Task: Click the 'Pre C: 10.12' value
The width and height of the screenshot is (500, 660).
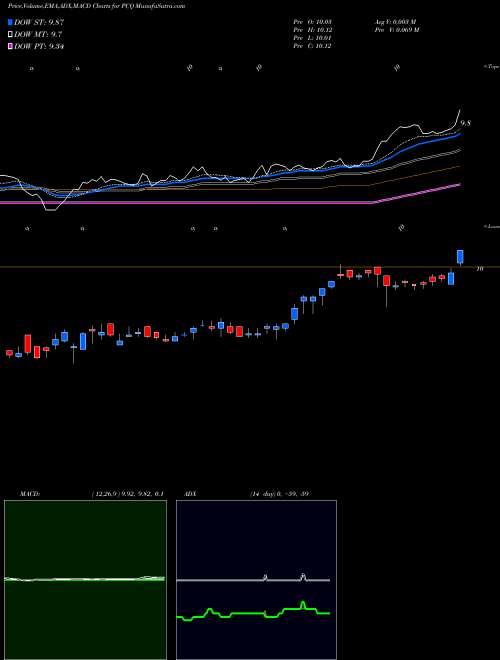Action: click(x=313, y=46)
